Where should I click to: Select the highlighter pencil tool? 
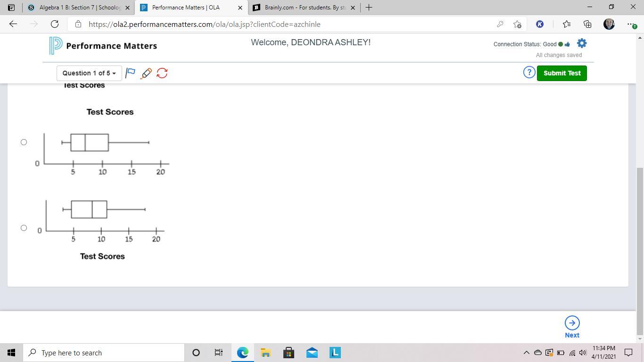coord(146,73)
